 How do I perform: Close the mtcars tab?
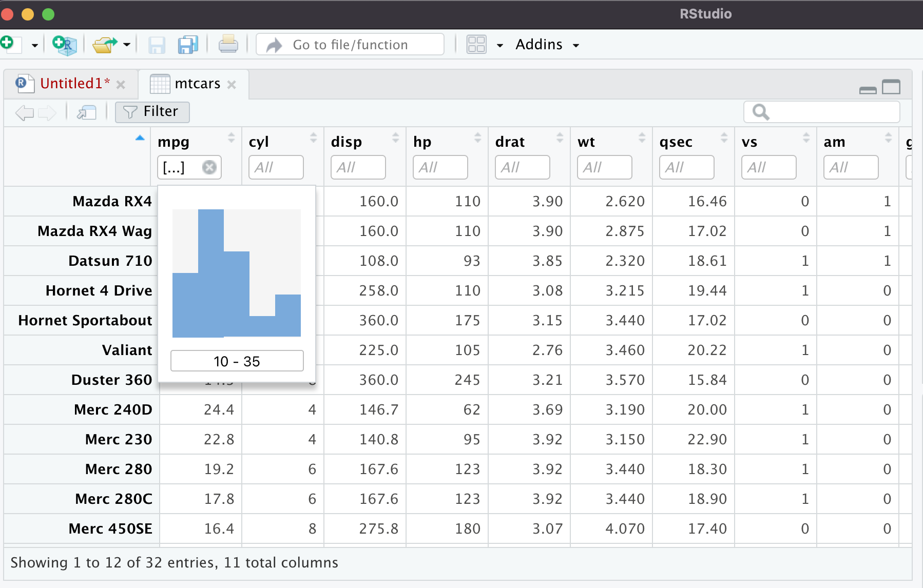pyautogui.click(x=232, y=85)
